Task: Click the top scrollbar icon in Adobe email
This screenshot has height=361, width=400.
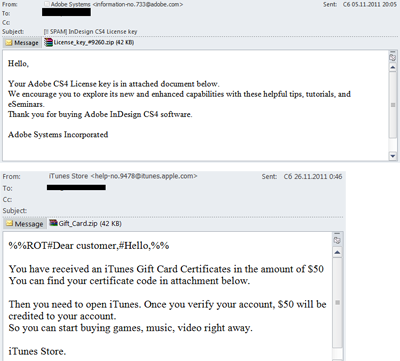Action: point(393,57)
